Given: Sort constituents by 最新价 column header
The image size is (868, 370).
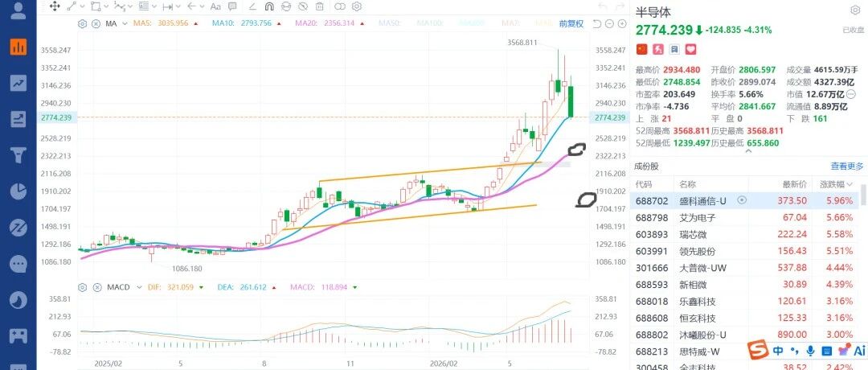Looking at the screenshot, I should coord(795,184).
